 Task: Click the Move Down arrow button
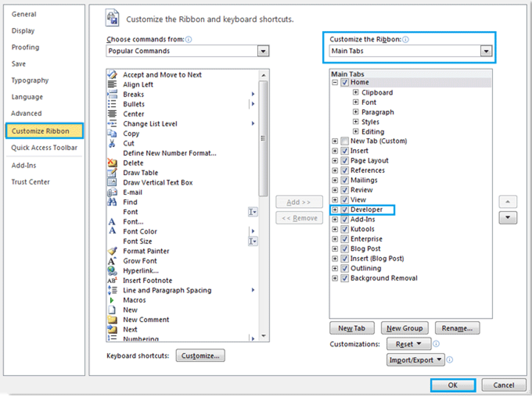click(x=507, y=218)
